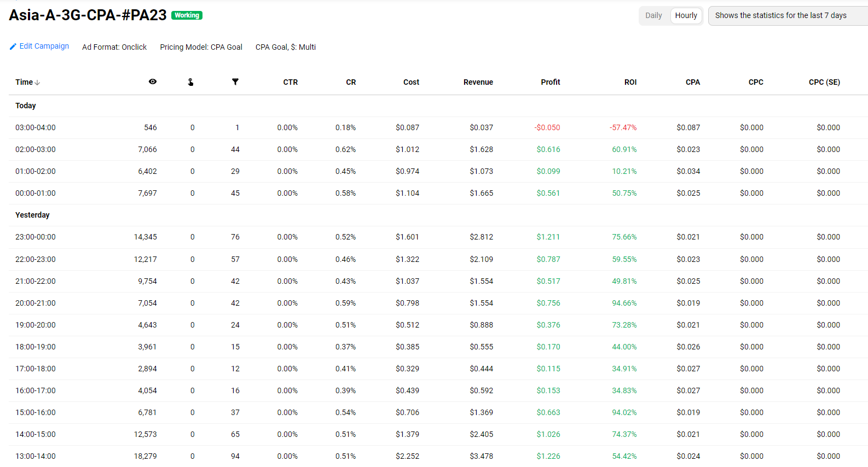Viewport: 868px width, 467px height.
Task: Click the CPC (SE) column header
Action: click(824, 82)
